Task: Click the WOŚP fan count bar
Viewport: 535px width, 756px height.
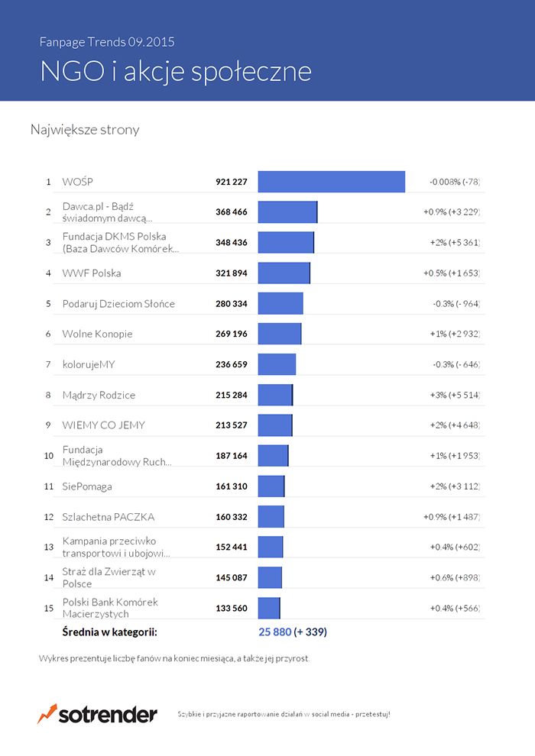Action: coord(331,182)
